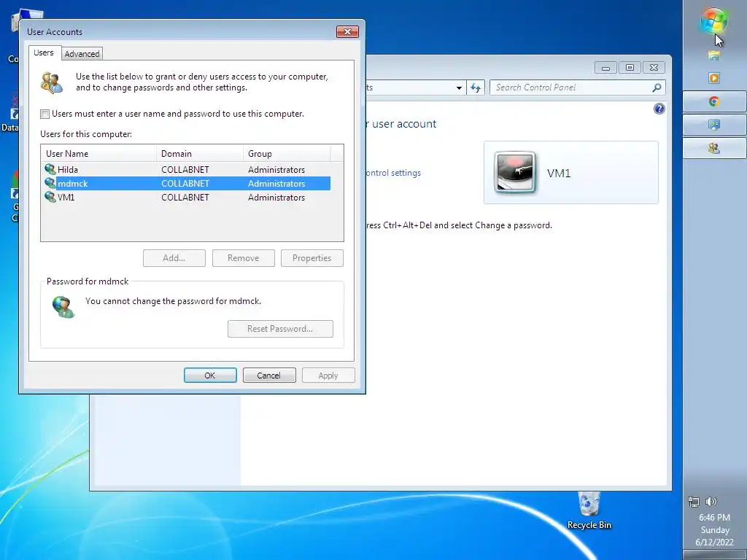Select the Recycle Bin desktop icon

(589, 511)
